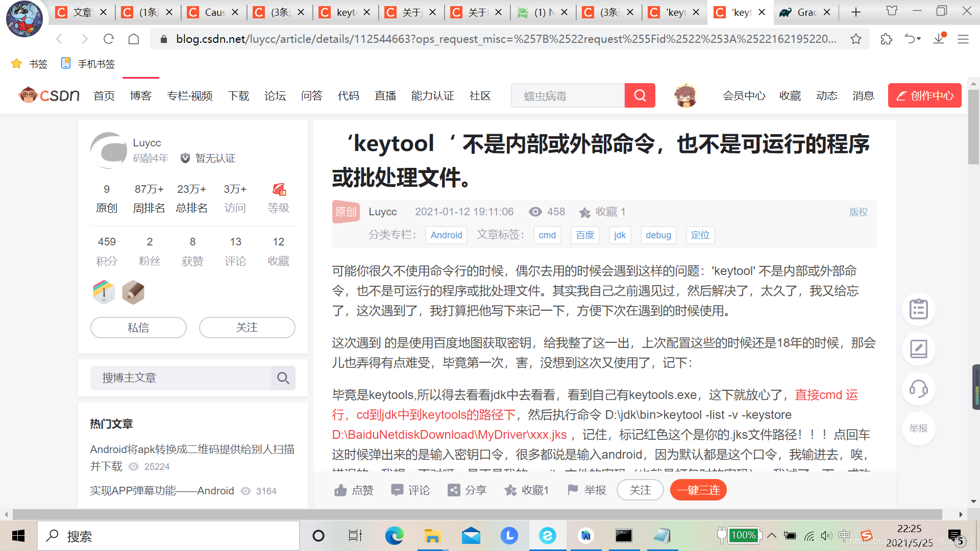Click the CSDN logo
Image resolution: width=980 pixels, height=551 pixels.
click(49, 95)
